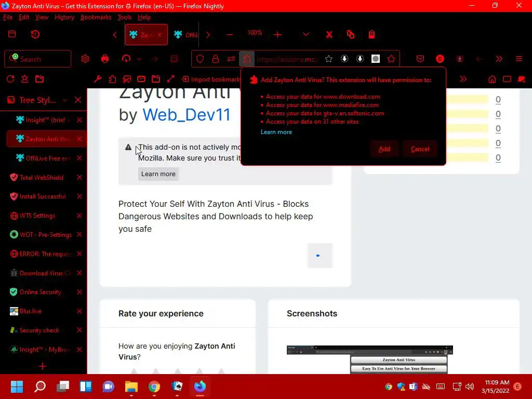
Task: Open the Bookmarks menu
Action: [96, 17]
